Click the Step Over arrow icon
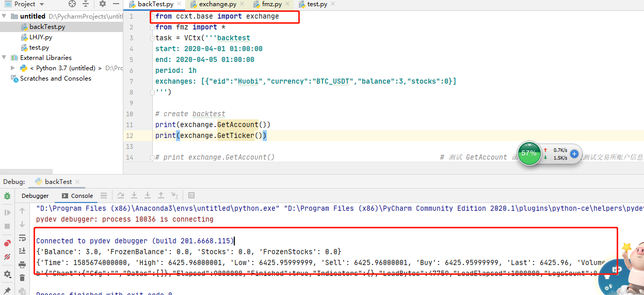This screenshot has height=295, width=644. coord(134,196)
